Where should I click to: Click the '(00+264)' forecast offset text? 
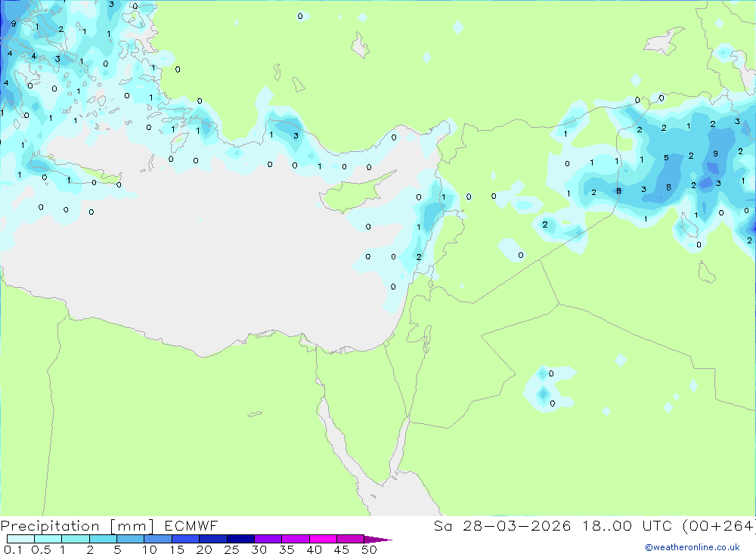720,526
